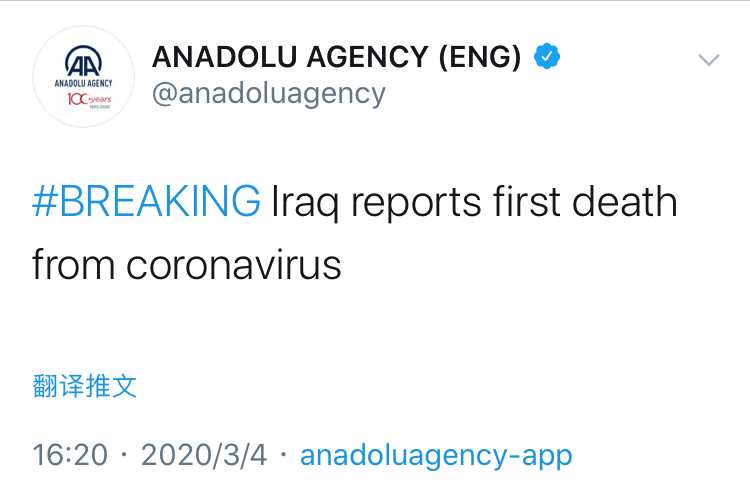The width and height of the screenshot is (750, 499).
Task: Click the "100 years" emblem in the avatar
Action: (x=84, y=100)
